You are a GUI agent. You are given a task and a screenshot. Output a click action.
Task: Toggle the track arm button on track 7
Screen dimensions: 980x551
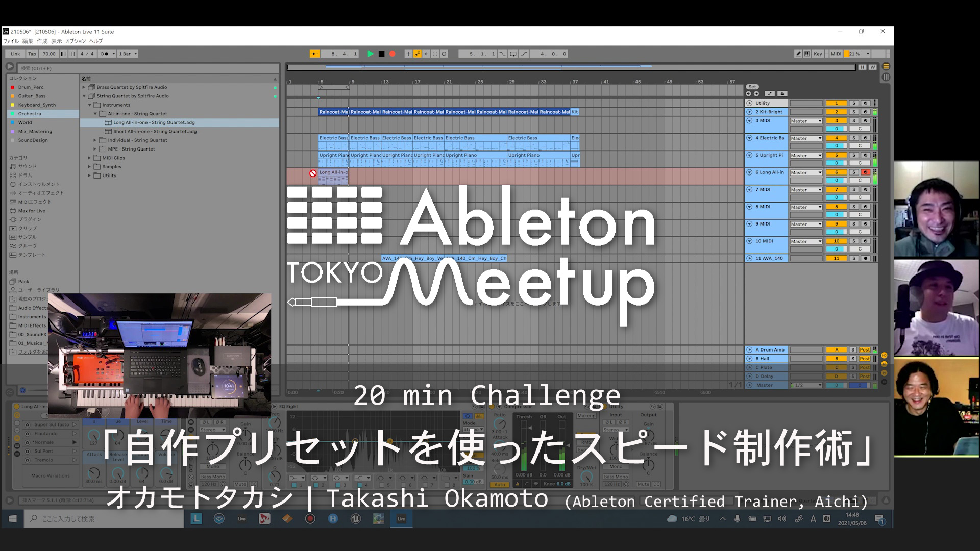866,189
